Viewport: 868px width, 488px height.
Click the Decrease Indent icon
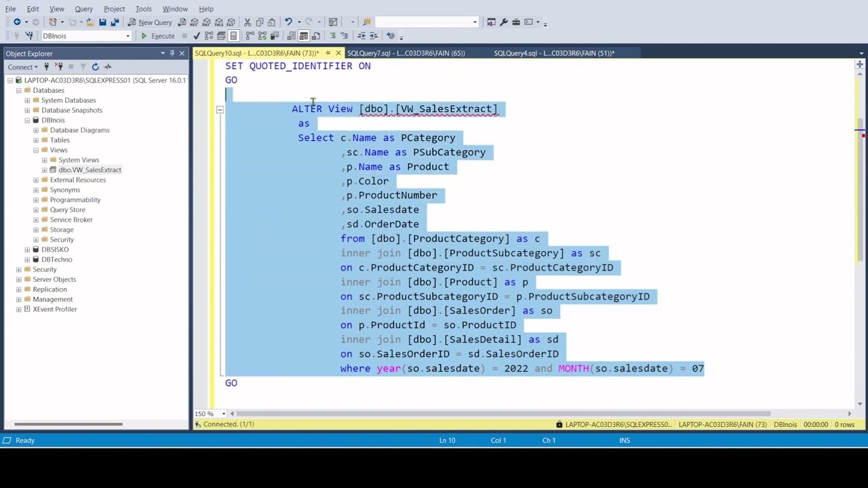(x=361, y=36)
